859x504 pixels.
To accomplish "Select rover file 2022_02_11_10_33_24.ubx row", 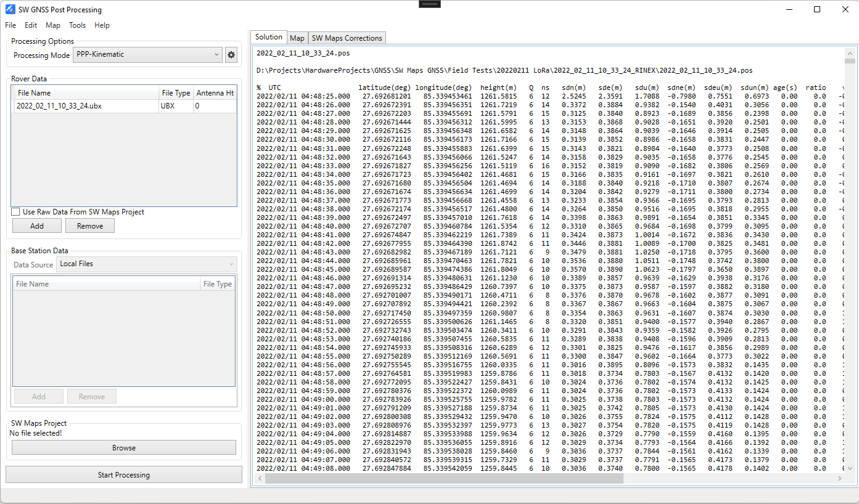I will (86, 106).
